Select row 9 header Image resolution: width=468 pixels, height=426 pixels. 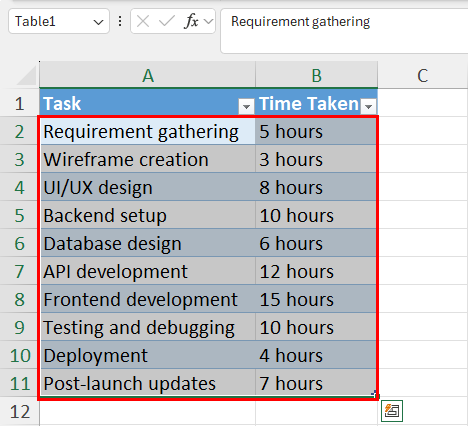pos(19,327)
